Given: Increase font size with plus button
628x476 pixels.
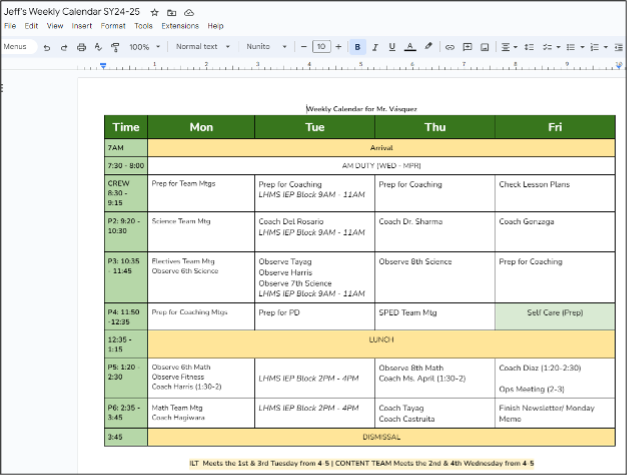Looking at the screenshot, I should point(338,47).
